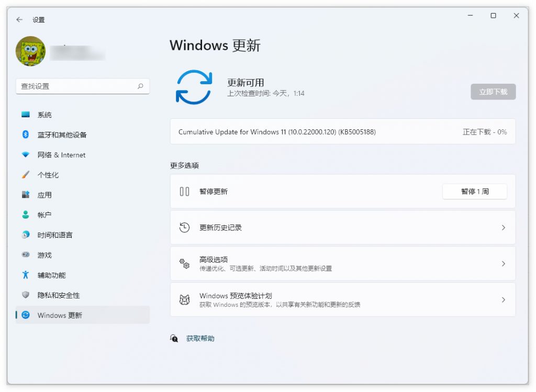The image size is (536, 392).
Task: Click the 辅助功能 accessibility icon
Action: coord(26,275)
